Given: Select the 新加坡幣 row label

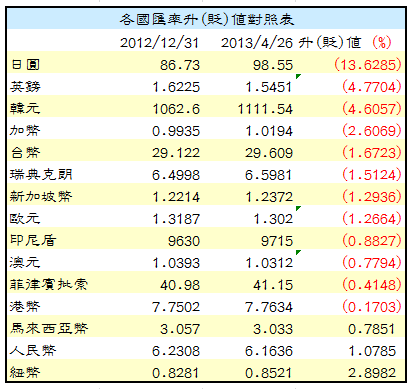Looking at the screenshot, I should [41, 197].
